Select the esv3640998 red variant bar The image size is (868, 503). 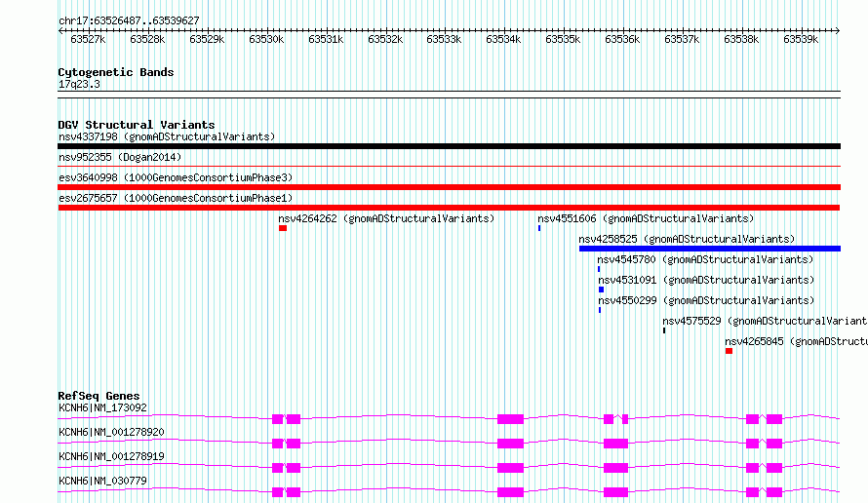pyautogui.click(x=449, y=187)
